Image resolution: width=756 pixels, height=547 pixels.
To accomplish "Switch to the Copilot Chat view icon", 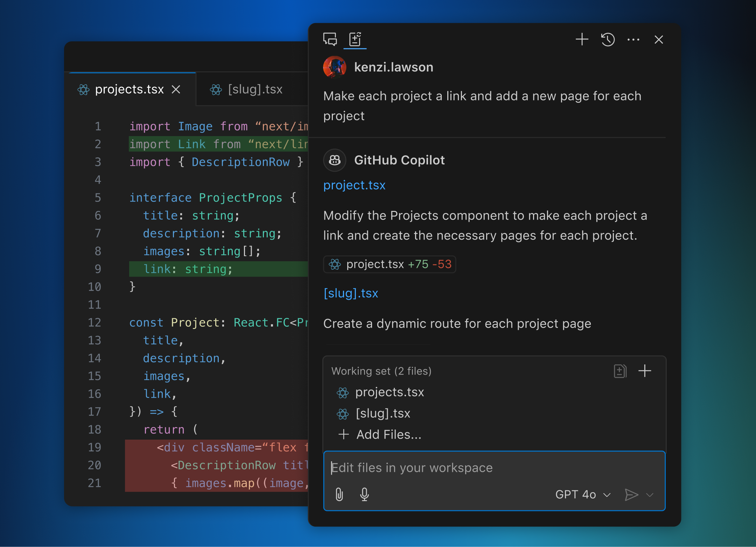I will pos(330,40).
